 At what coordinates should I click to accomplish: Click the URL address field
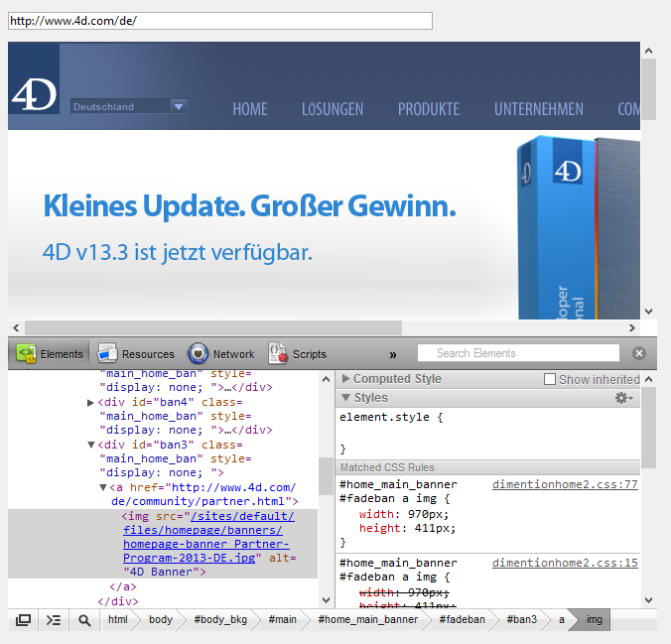tap(220, 21)
